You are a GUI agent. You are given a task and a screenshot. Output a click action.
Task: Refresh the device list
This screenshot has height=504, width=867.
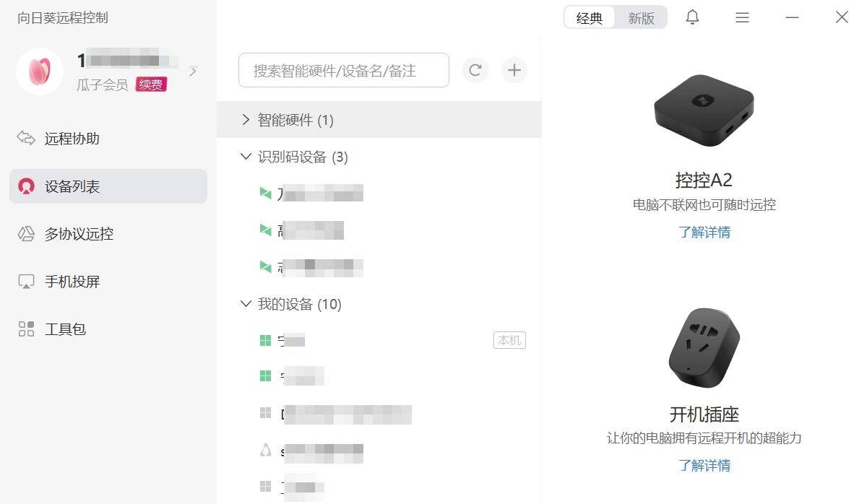coord(475,70)
